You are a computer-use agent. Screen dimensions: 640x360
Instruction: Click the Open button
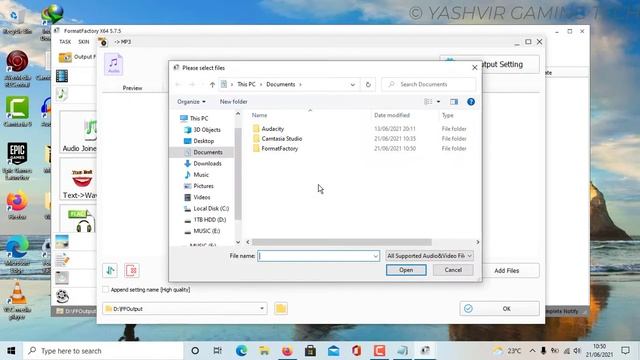[406, 270]
